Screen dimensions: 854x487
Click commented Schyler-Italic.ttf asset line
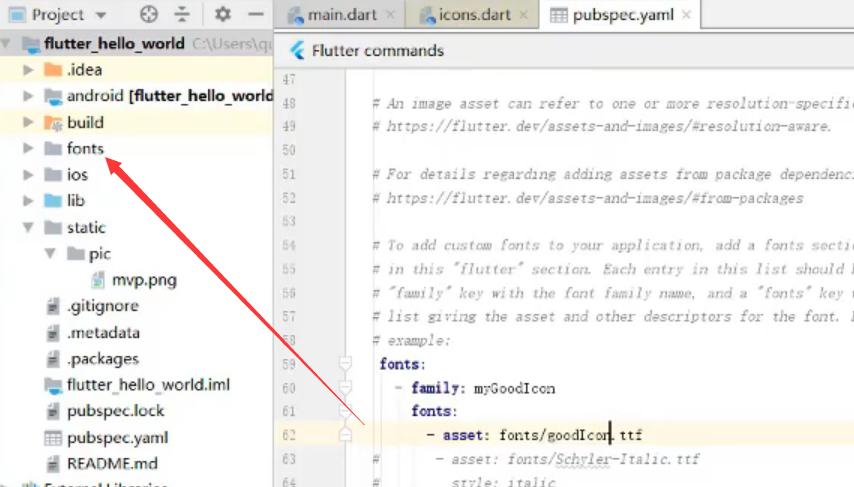coord(566,459)
